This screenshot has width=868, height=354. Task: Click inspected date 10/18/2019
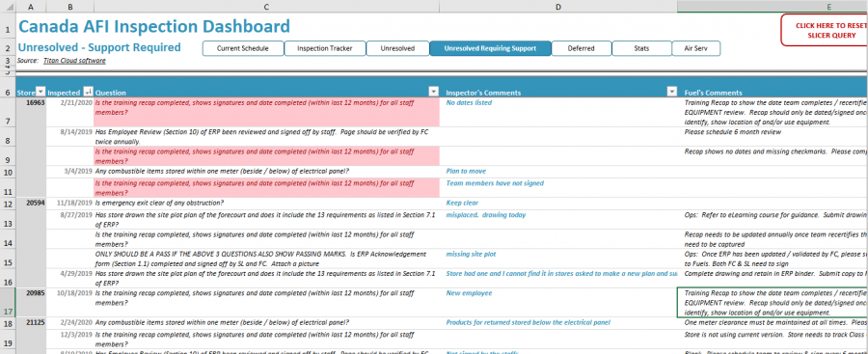pos(74,293)
